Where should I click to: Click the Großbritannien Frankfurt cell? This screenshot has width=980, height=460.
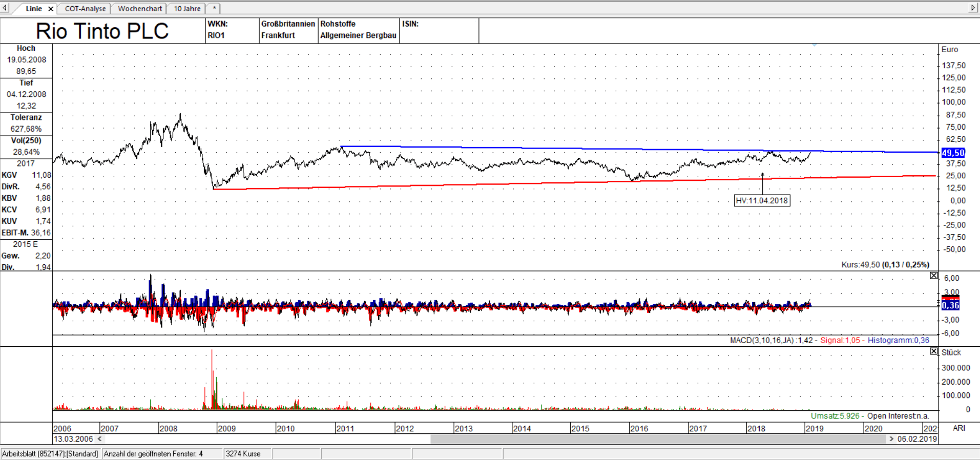[x=288, y=30]
